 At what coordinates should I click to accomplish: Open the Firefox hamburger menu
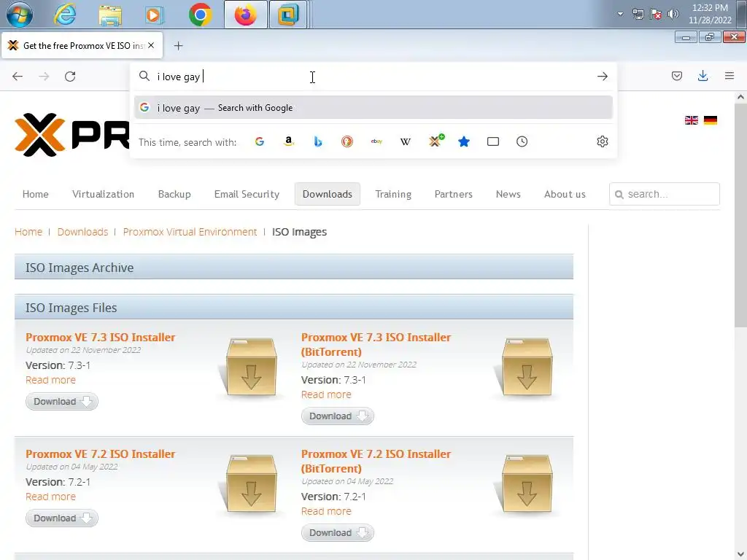pos(729,76)
